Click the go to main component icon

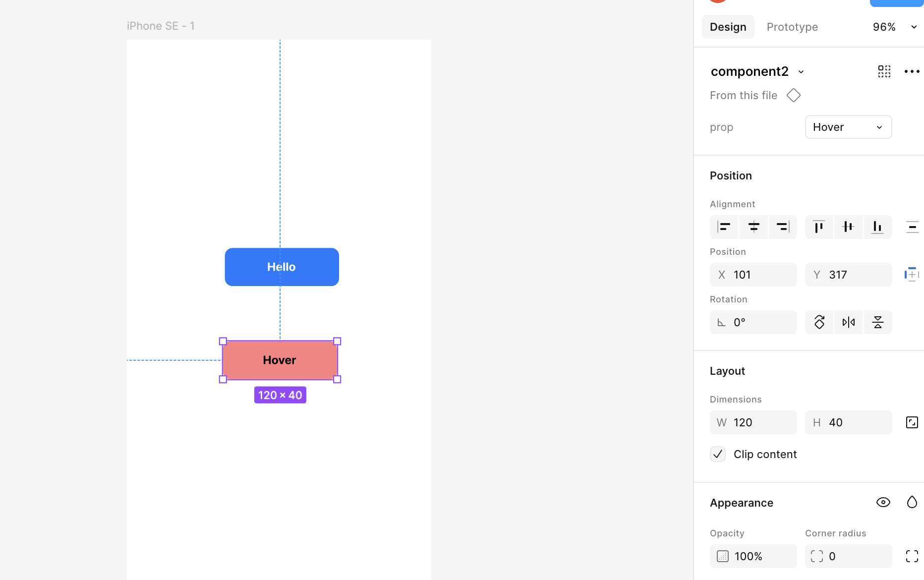pyautogui.click(x=794, y=95)
